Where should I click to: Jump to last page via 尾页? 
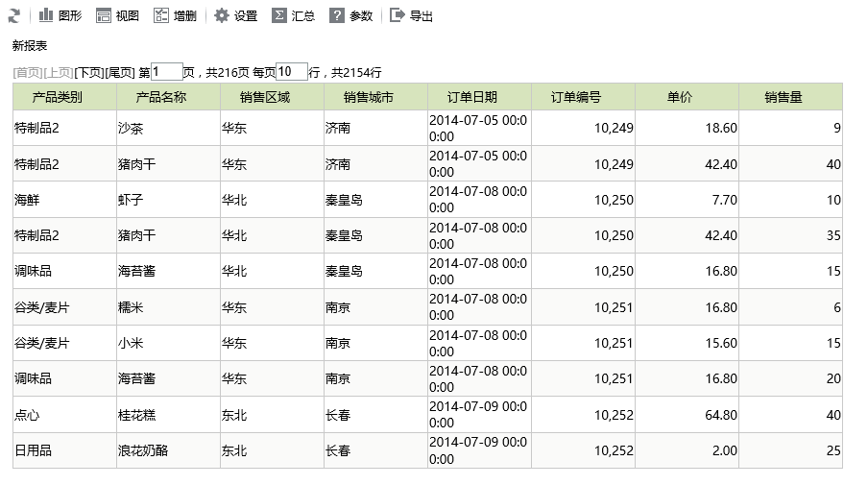[x=120, y=73]
